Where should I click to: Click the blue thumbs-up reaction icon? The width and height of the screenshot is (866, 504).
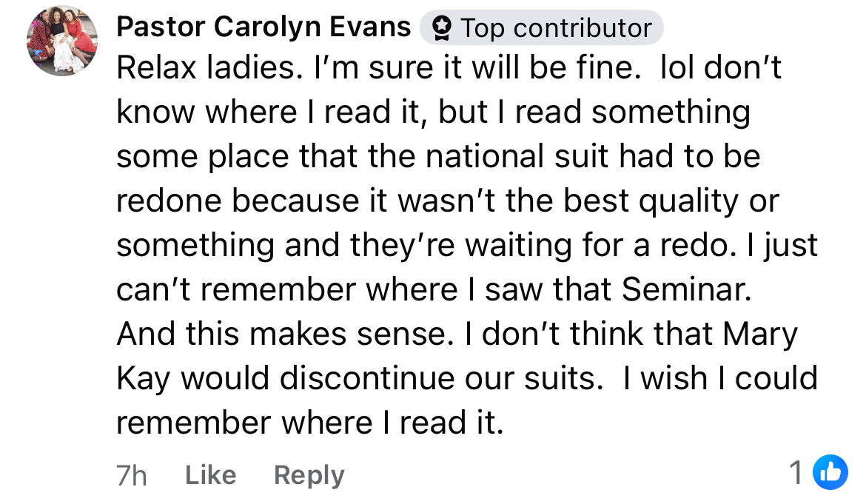click(x=830, y=472)
